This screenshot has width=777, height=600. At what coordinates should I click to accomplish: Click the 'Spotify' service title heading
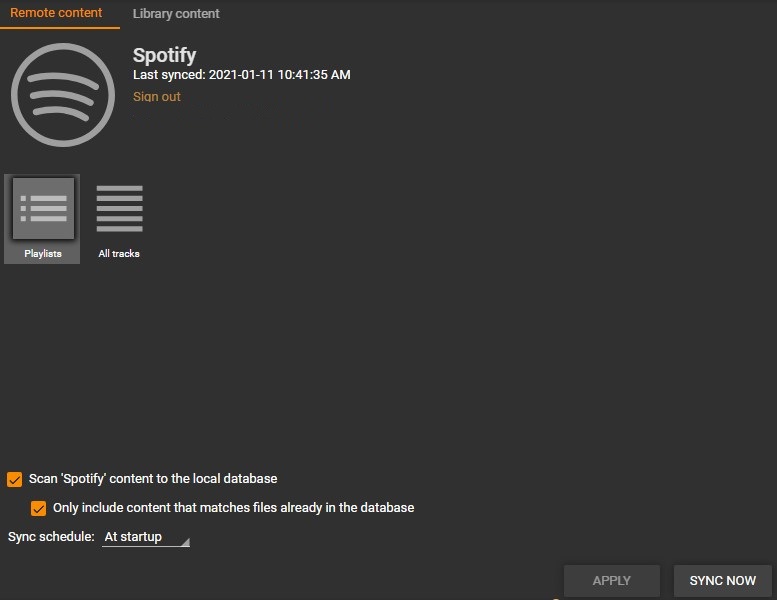[x=165, y=55]
